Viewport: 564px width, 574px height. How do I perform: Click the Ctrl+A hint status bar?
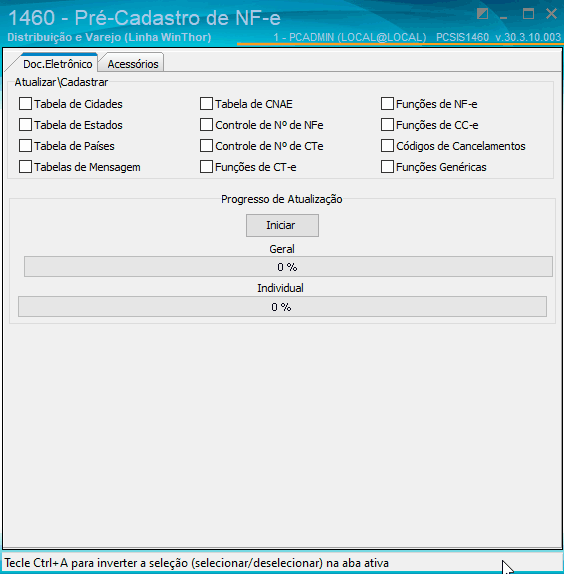coord(282,563)
